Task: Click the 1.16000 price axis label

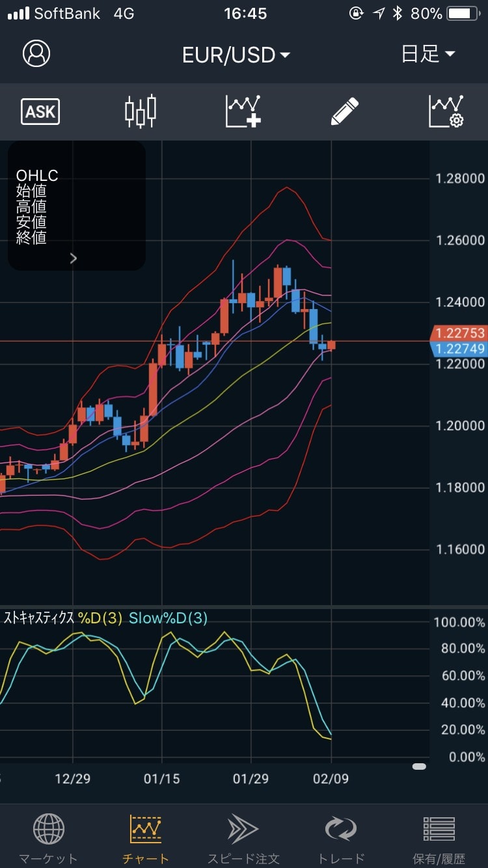Action: coord(461,549)
